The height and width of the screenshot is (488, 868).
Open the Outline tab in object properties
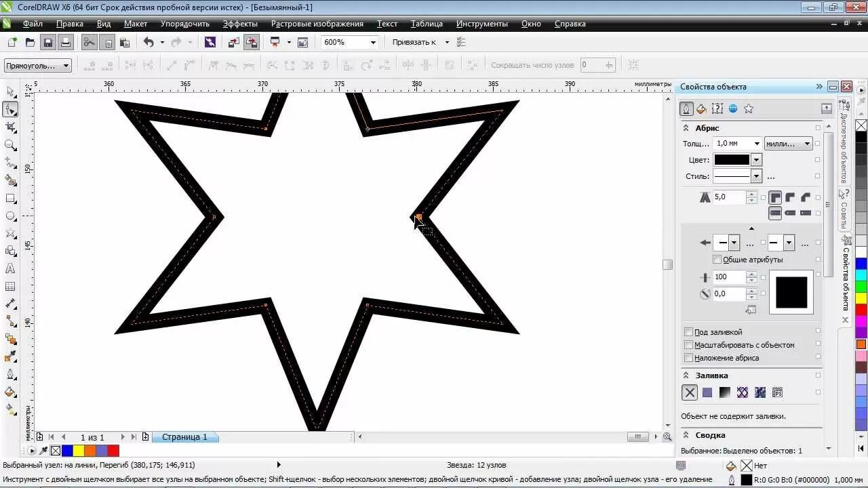pyautogui.click(x=686, y=108)
